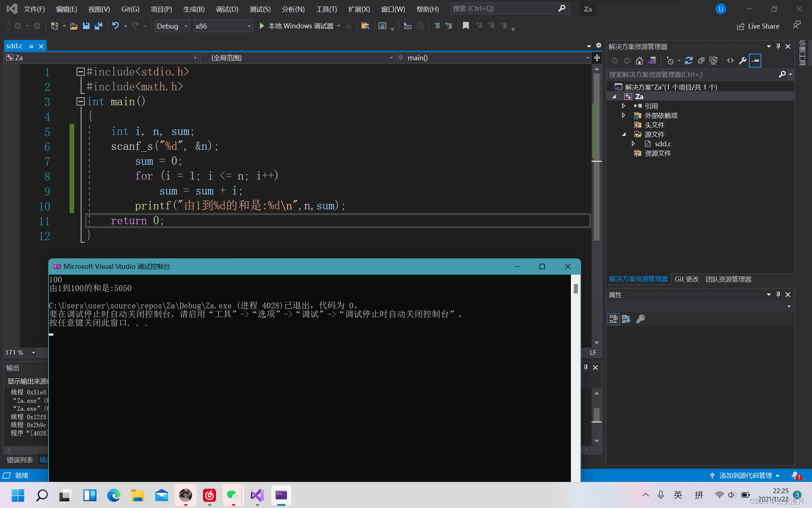Click the Undo arrow icon
The width and height of the screenshot is (812, 508).
click(x=115, y=26)
